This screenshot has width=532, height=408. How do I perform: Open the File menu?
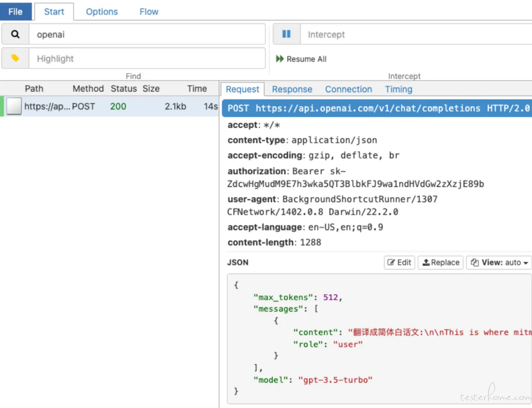coord(16,12)
